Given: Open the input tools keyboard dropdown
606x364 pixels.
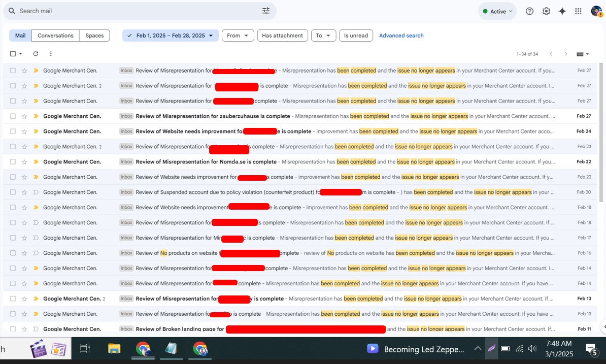Looking at the screenshot, I should point(583,54).
